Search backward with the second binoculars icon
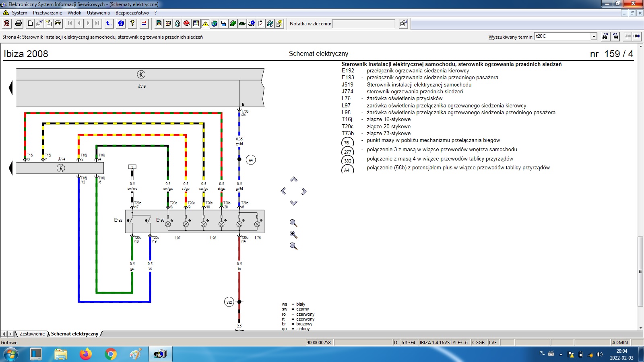This screenshot has height=362, width=644. pos(615,36)
